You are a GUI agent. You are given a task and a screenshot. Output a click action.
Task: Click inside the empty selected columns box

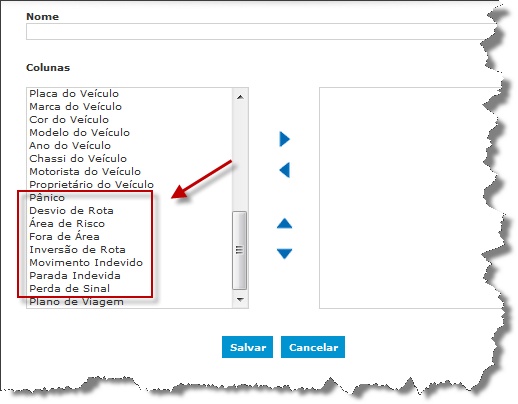[x=410, y=198]
